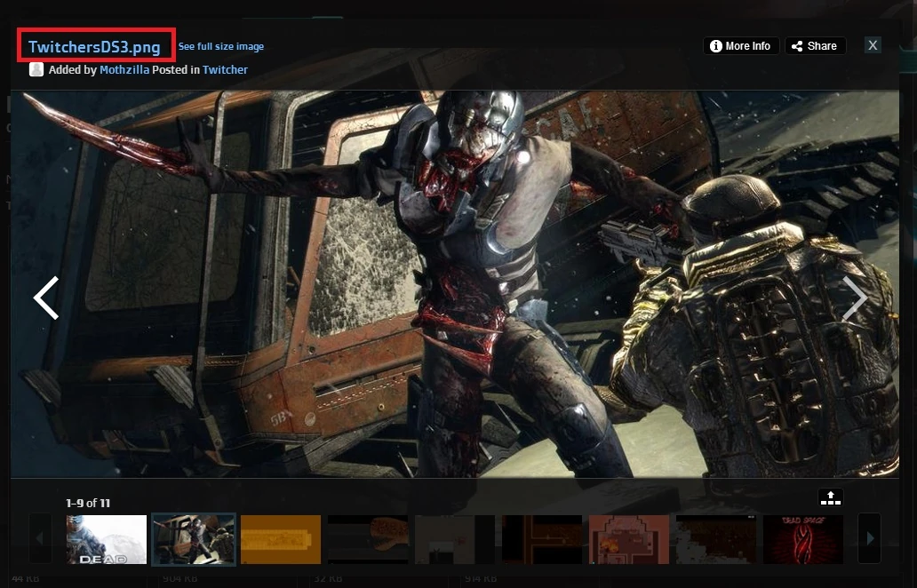Screen dimensions: 917x588
Task: Select the pink room map thumbnail
Action: click(629, 539)
